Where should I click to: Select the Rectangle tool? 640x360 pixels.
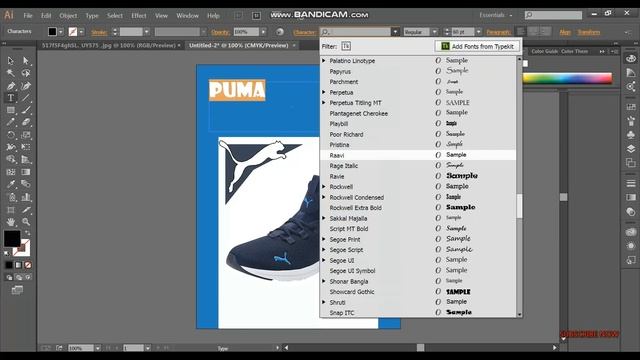pyautogui.click(x=11, y=110)
